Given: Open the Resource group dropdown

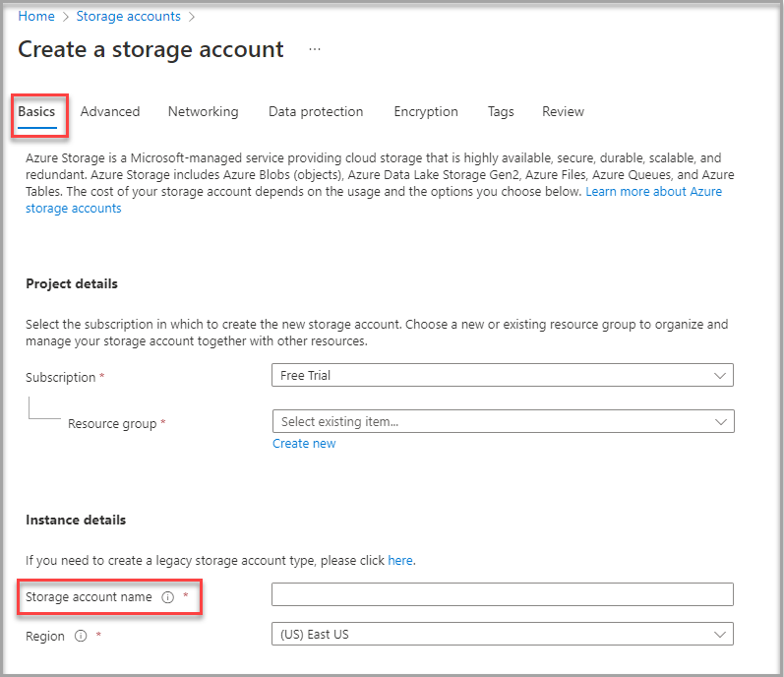Looking at the screenshot, I should (x=502, y=421).
